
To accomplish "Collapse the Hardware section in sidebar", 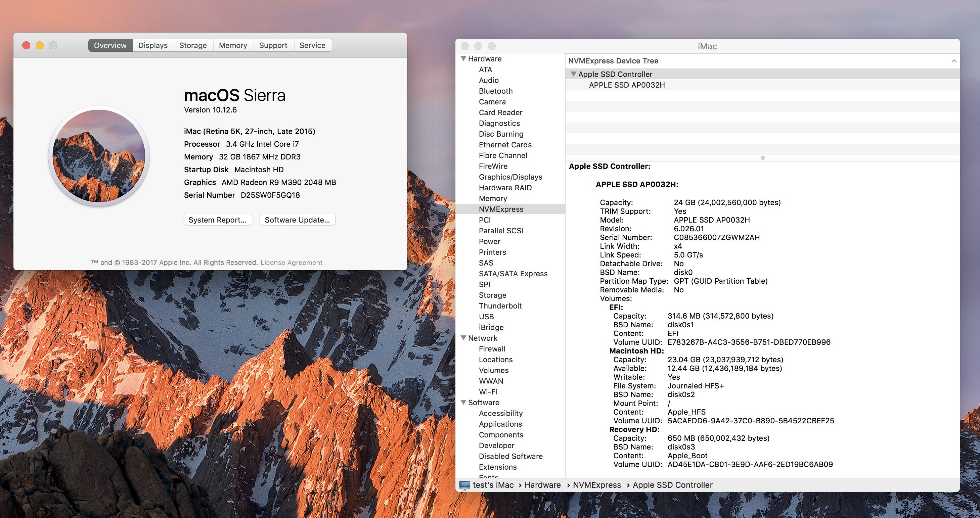I will point(463,58).
